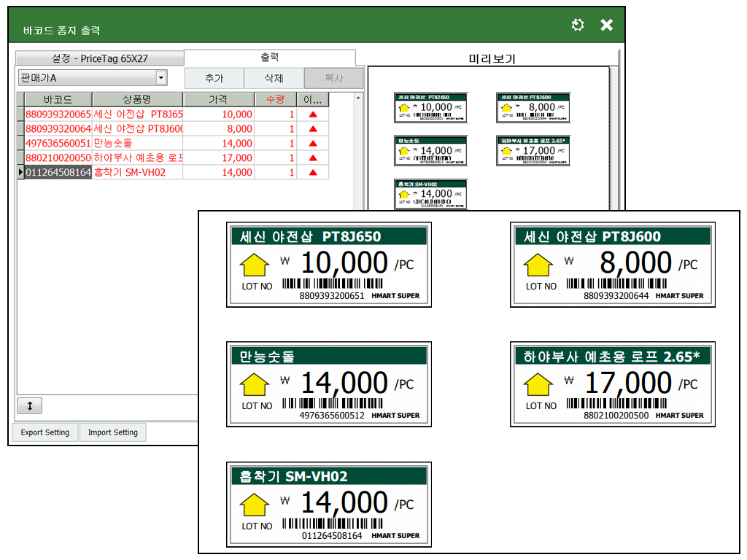Viewport: 747px width, 560px height.
Task: Click the disabled 복사 button
Action: click(x=333, y=78)
